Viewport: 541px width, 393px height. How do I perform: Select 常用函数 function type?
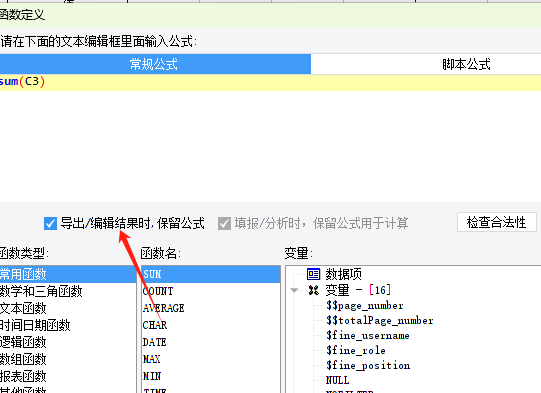click(x=68, y=274)
